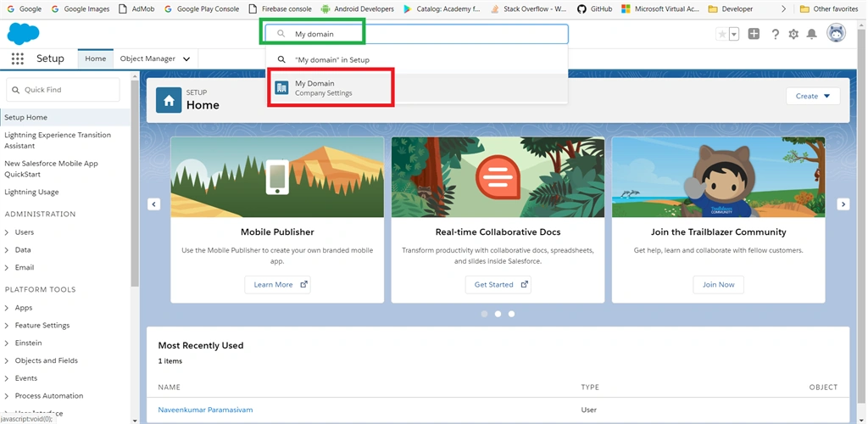Open Lightning Experience Transition Assistant
868x424 pixels.
click(x=58, y=140)
